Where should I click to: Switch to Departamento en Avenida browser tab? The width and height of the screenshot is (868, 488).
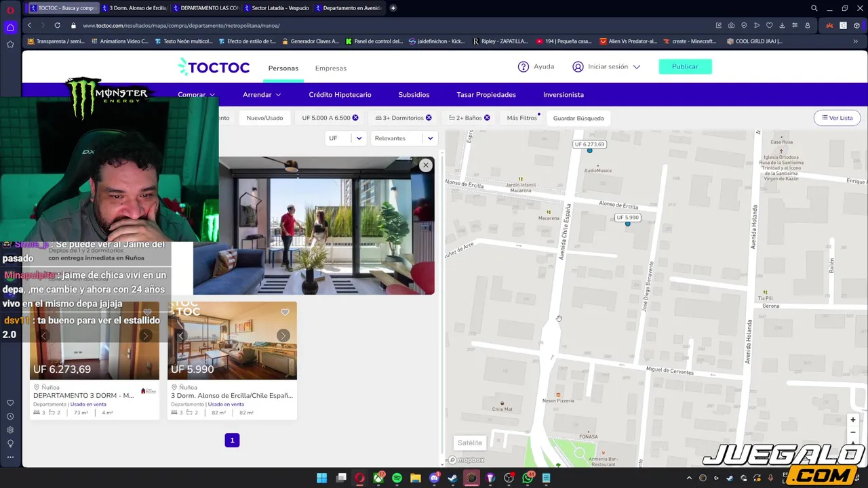(347, 8)
